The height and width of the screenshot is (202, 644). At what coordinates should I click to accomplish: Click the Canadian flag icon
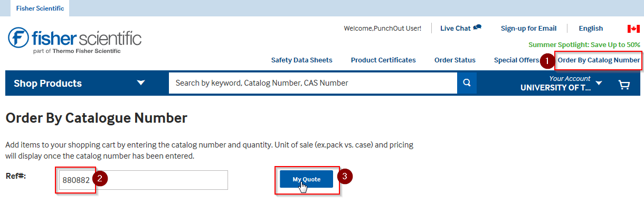coord(633,29)
